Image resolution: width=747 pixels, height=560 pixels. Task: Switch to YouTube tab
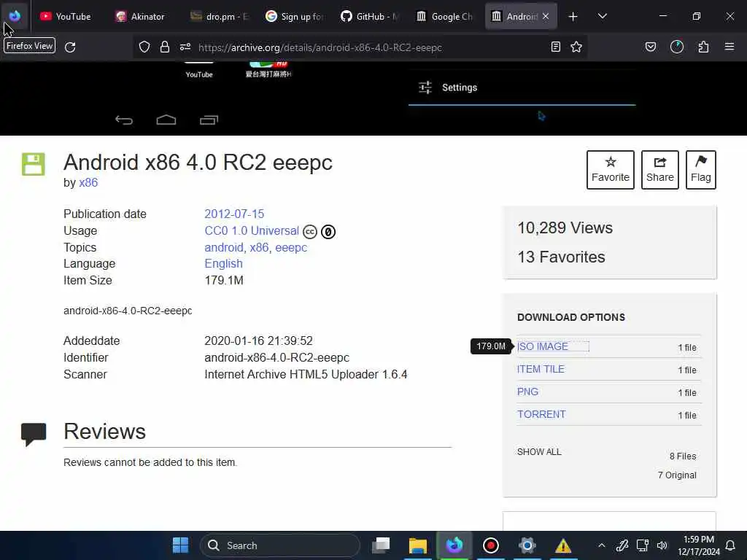(65, 17)
